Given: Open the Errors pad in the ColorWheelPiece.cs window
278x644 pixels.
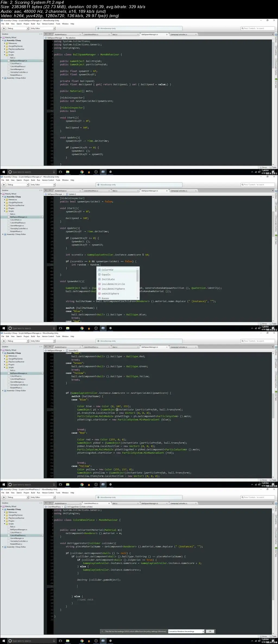Looking at the screenshot, I should coord(264,636).
